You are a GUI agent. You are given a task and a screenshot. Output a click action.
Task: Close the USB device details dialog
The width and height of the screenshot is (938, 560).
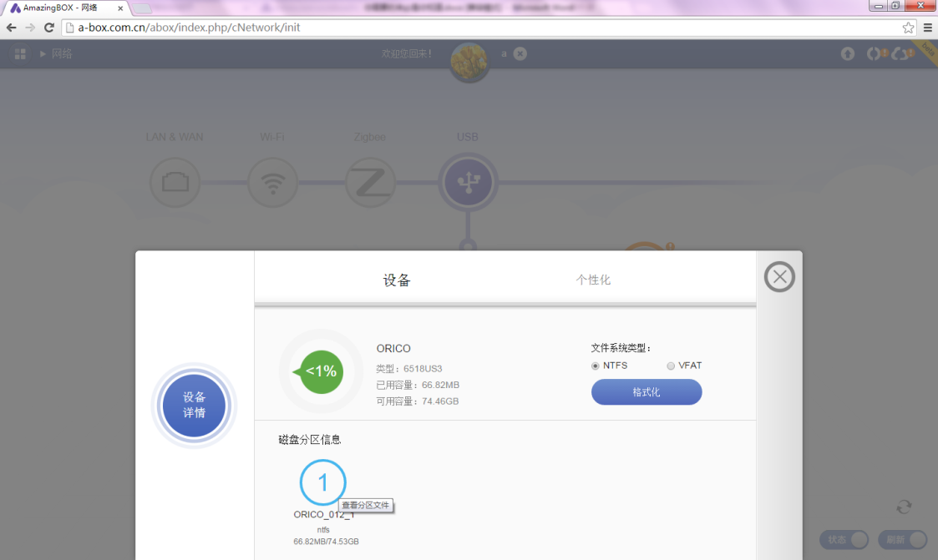[779, 277]
